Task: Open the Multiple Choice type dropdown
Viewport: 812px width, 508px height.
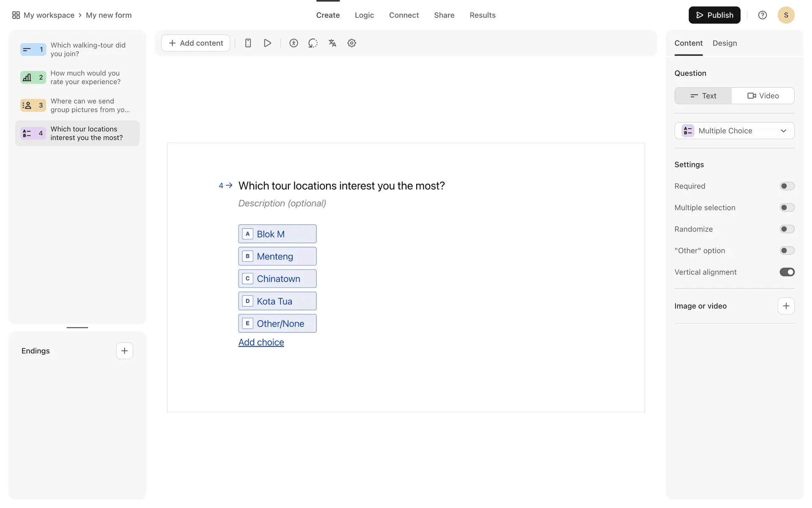Action: pyautogui.click(x=734, y=131)
